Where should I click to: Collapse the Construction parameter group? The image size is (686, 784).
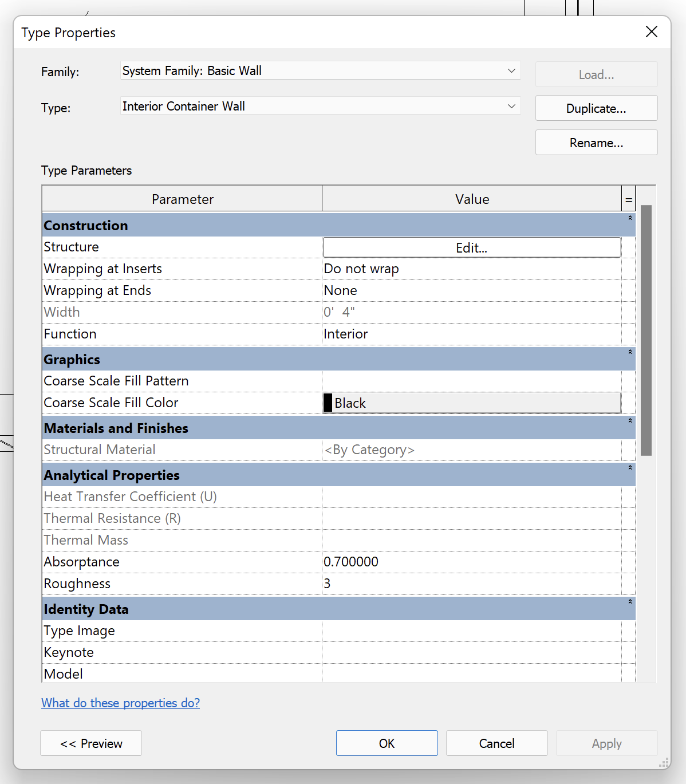[629, 219]
